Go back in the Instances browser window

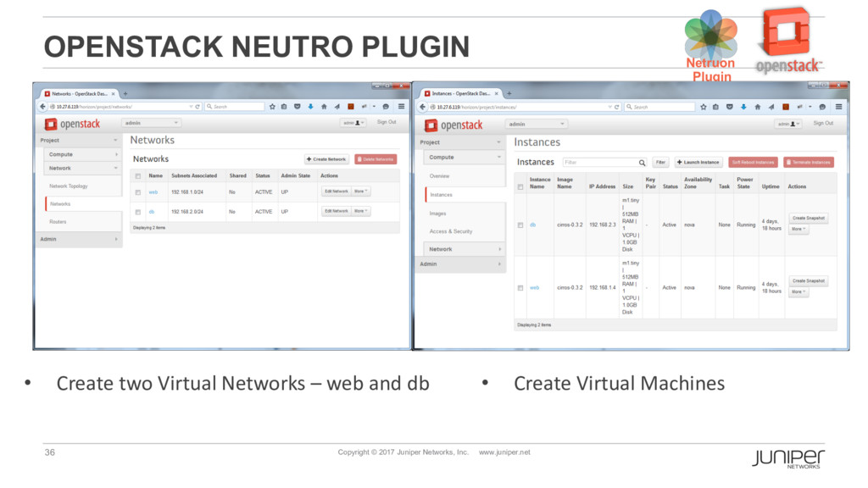(423, 107)
